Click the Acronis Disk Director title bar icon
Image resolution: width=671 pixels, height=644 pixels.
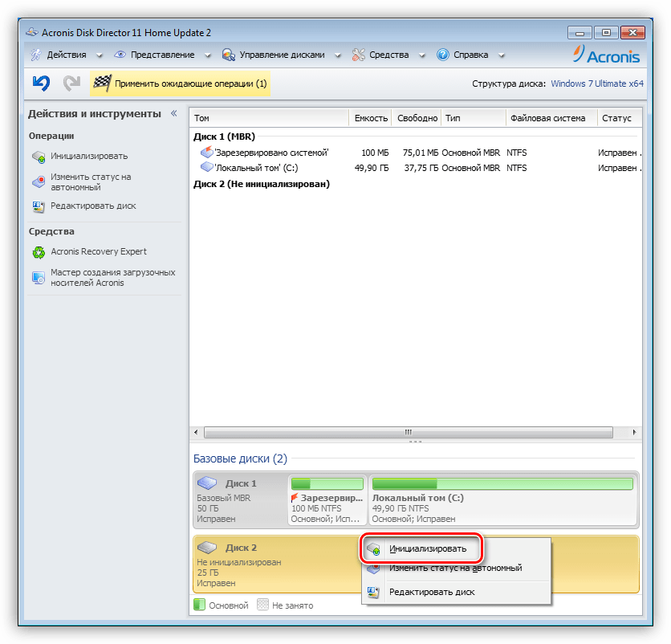31,33
